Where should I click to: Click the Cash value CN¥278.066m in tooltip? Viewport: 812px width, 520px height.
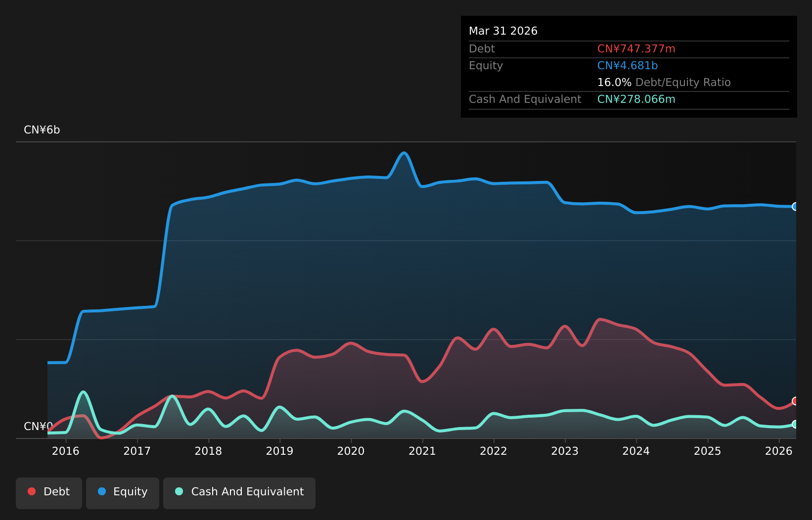pos(636,99)
